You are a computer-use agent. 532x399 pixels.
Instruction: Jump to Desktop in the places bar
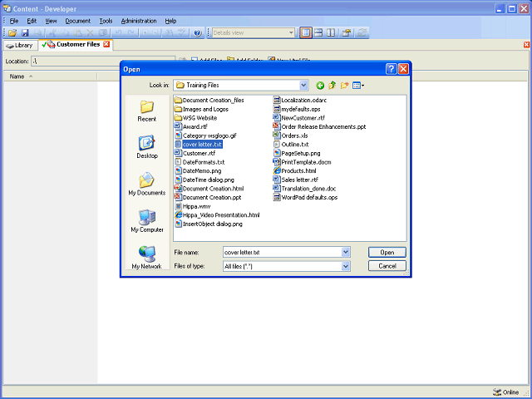(x=147, y=147)
